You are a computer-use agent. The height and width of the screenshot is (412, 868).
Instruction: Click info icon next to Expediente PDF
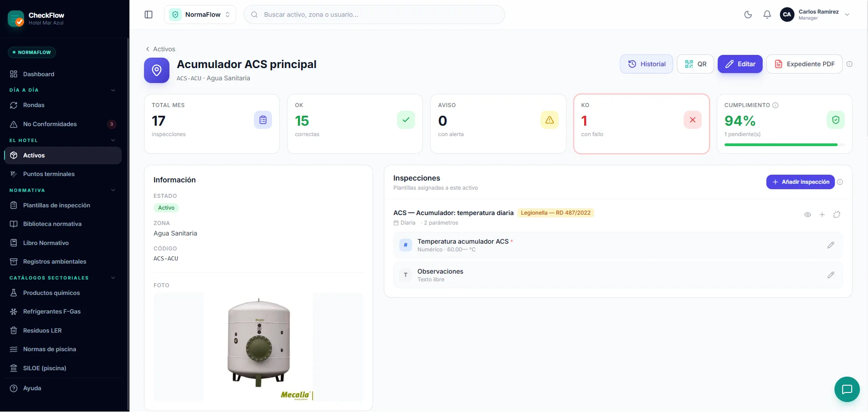pyautogui.click(x=849, y=64)
